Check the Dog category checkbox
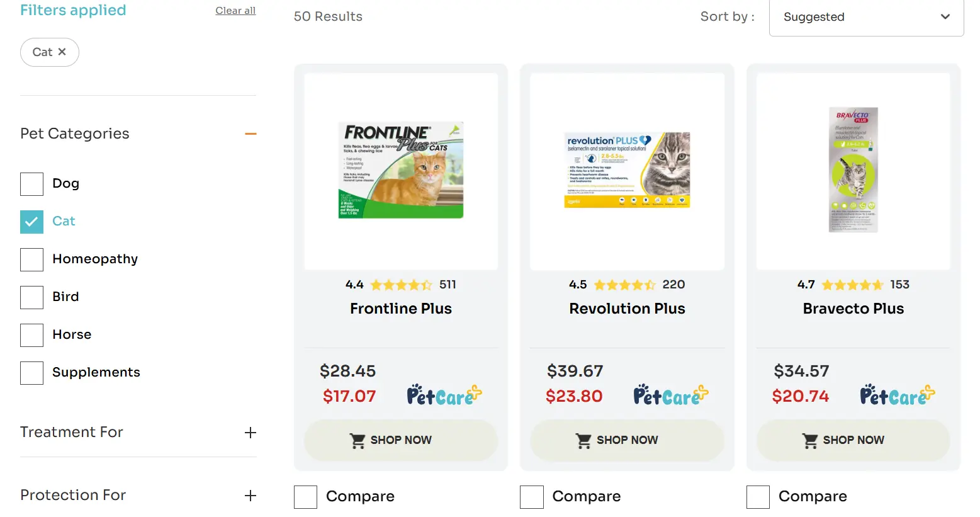980x517 pixels. coord(31,184)
